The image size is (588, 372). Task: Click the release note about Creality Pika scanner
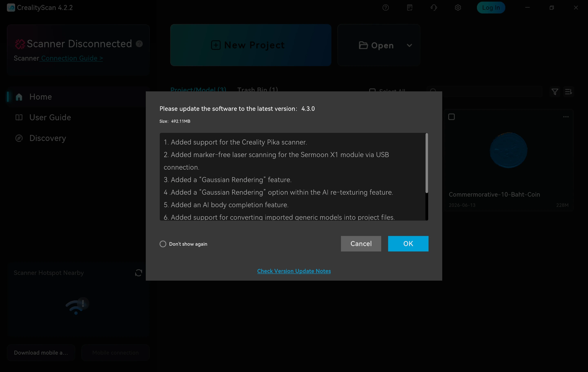click(x=235, y=142)
